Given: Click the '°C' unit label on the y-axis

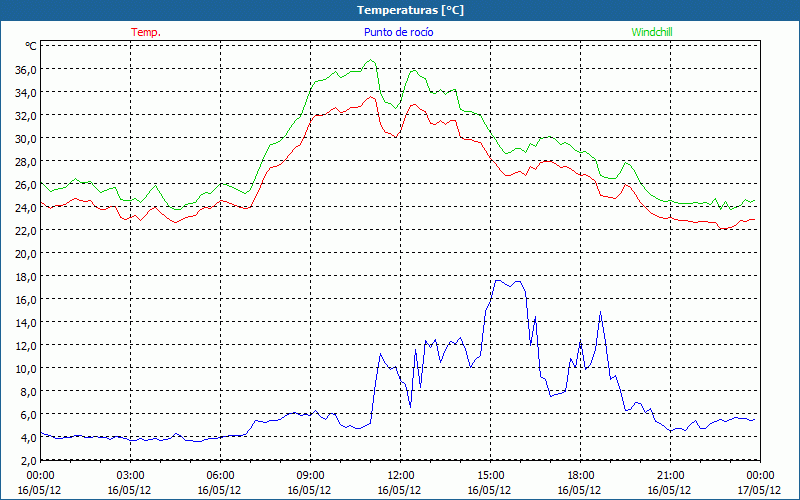Looking at the screenshot, I should click(x=31, y=46).
